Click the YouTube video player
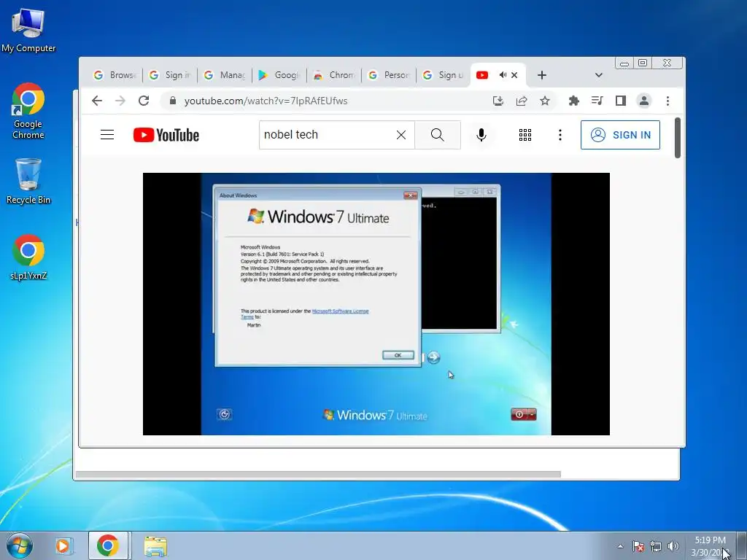 (376, 304)
